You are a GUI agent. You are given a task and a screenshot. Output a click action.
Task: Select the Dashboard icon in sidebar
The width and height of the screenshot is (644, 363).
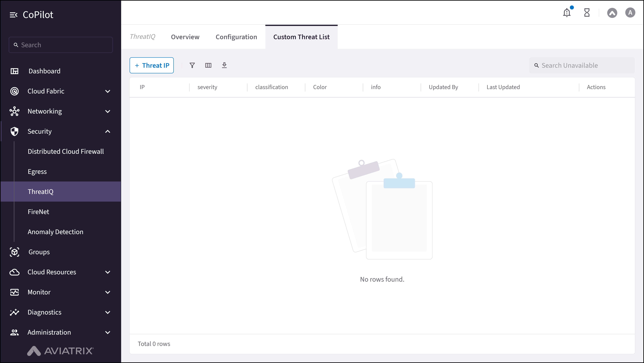coord(15,71)
